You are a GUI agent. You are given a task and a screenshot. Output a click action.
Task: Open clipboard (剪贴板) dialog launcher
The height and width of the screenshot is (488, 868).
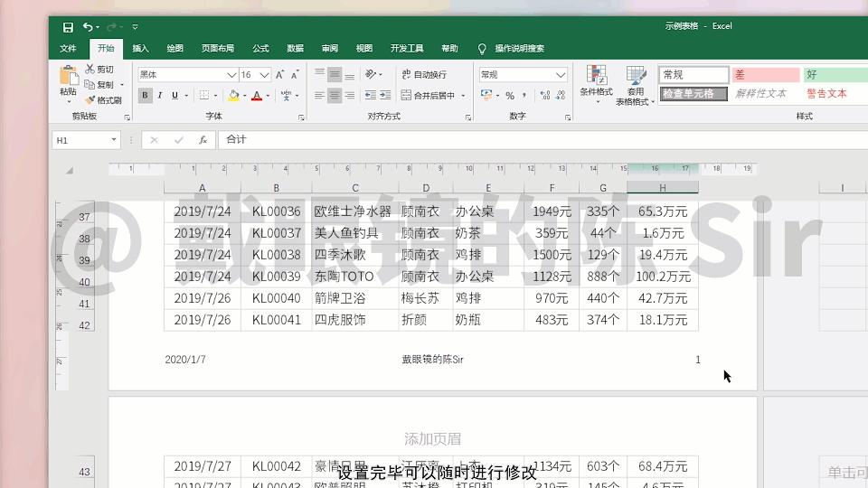(x=127, y=117)
